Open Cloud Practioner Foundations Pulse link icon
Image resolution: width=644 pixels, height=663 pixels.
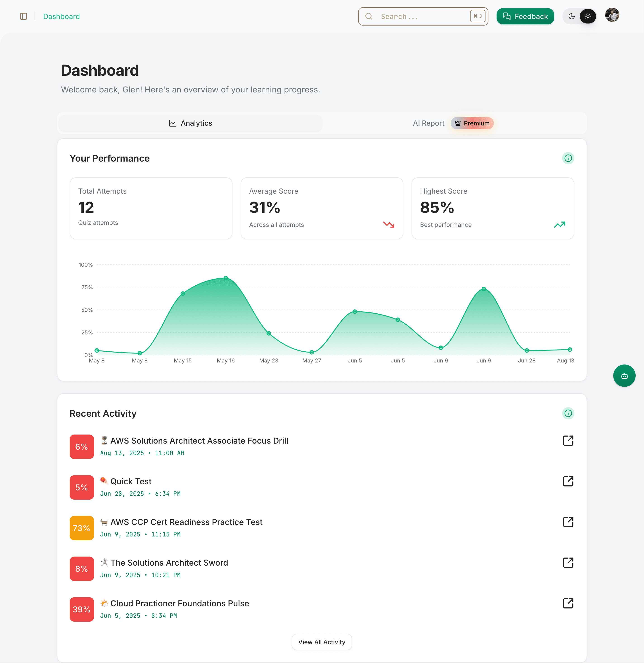[568, 603]
